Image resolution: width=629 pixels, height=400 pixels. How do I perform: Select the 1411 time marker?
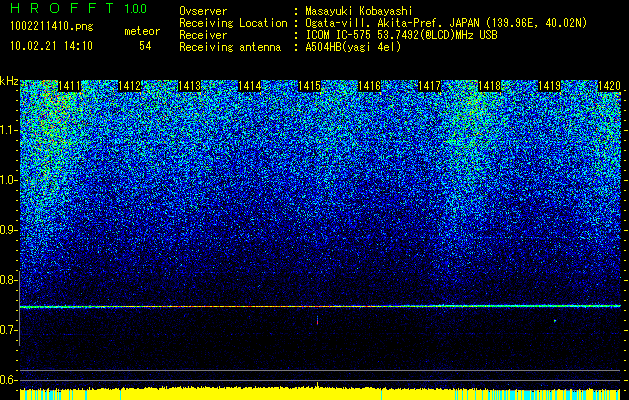point(69,86)
